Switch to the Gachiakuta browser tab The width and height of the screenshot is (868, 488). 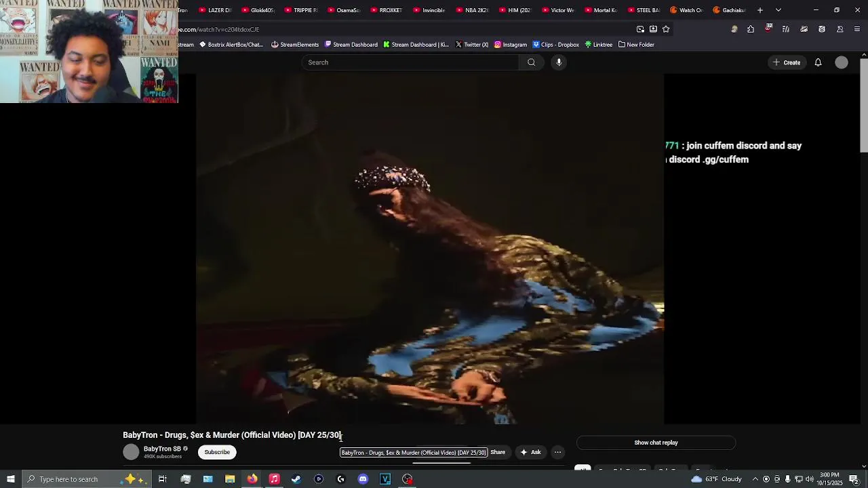coord(729,10)
